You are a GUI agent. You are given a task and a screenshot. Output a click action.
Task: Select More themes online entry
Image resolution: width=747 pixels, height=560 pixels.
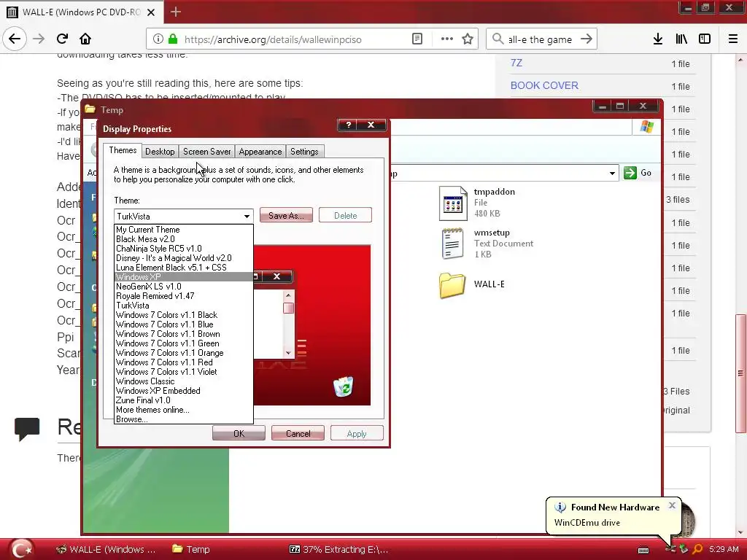[184, 410]
